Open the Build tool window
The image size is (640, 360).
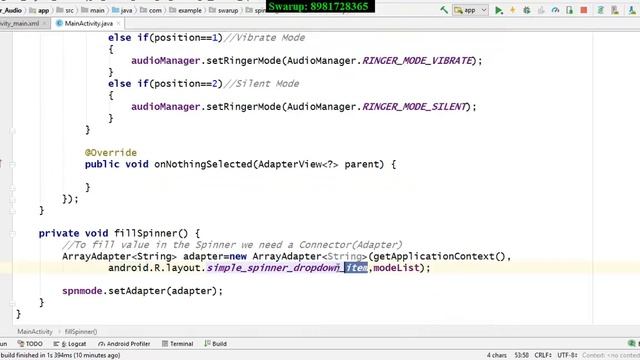click(216, 344)
